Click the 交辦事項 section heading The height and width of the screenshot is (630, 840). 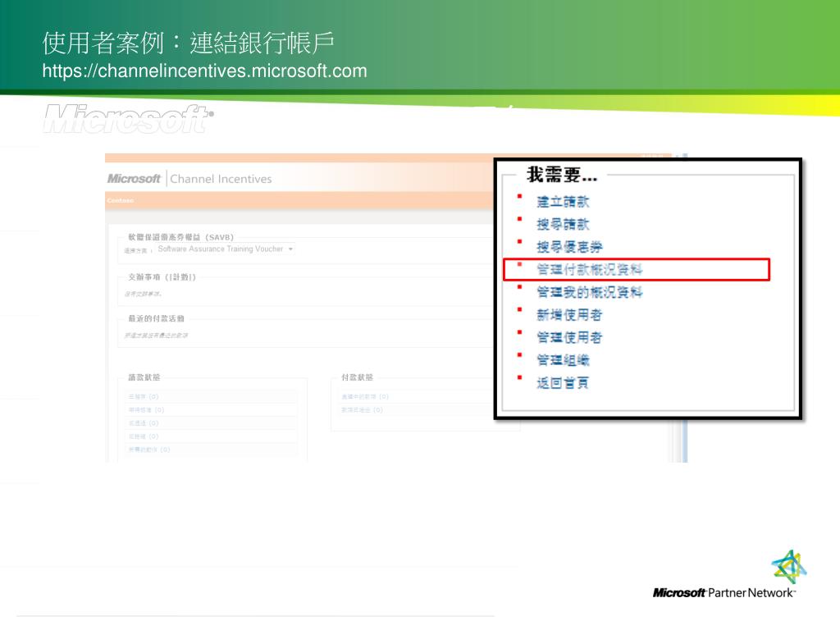[x=162, y=277]
